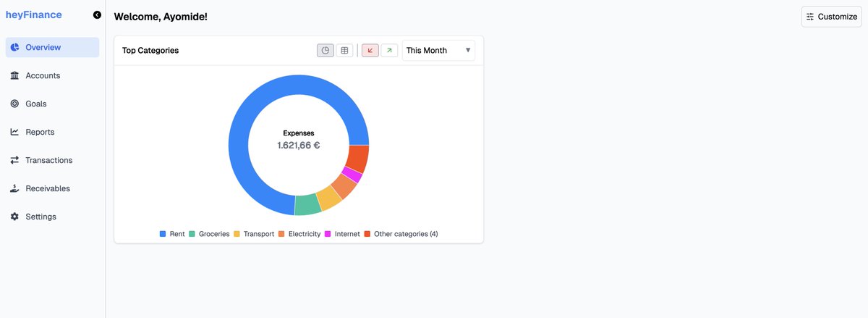This screenshot has height=318, width=868.
Task: Click the Top Categories widget title
Action: coord(150,51)
